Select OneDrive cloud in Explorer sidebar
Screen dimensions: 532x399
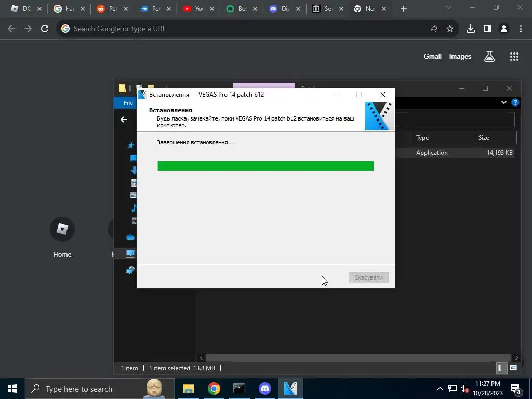coord(130,237)
